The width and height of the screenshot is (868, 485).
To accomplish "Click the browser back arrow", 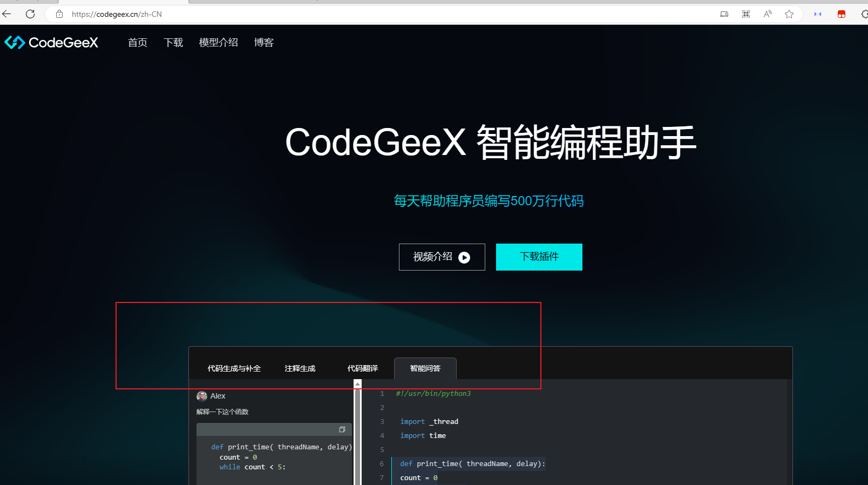I will click(x=6, y=14).
